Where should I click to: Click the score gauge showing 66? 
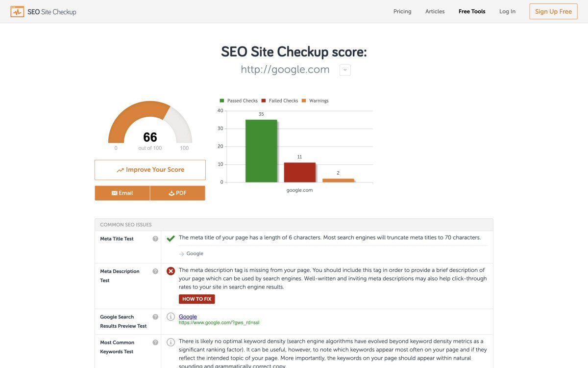click(x=150, y=123)
